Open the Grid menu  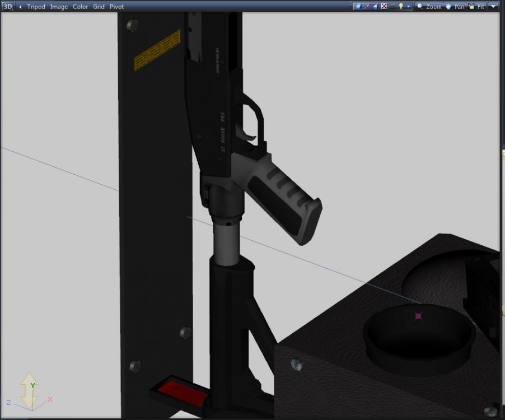click(99, 7)
